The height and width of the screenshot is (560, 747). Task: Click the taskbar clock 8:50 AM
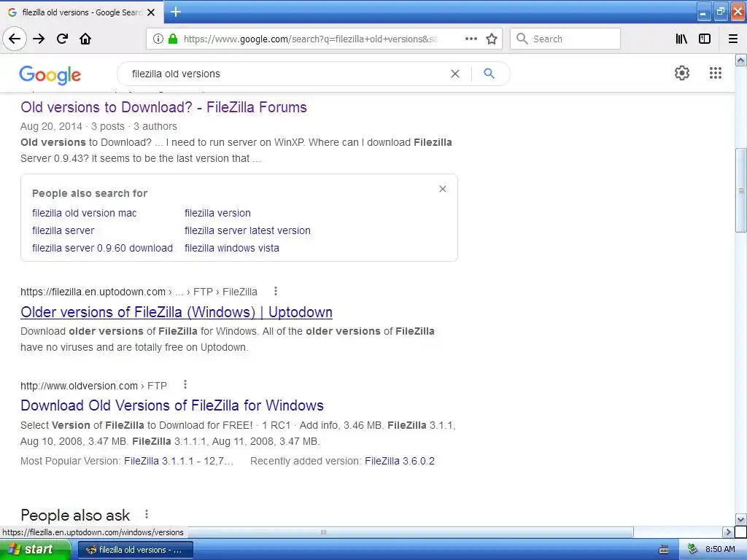(x=720, y=550)
